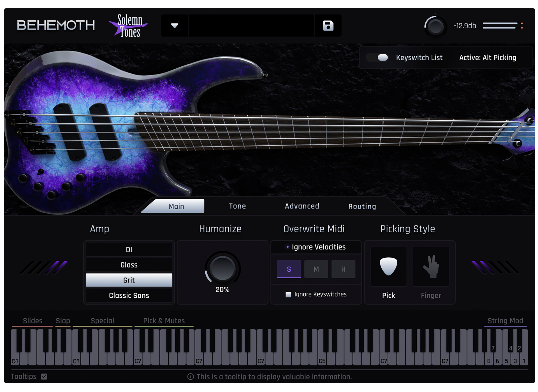Click the Pick & Mutes group label
Image resolution: width=538 pixels, height=392 pixels.
(164, 321)
